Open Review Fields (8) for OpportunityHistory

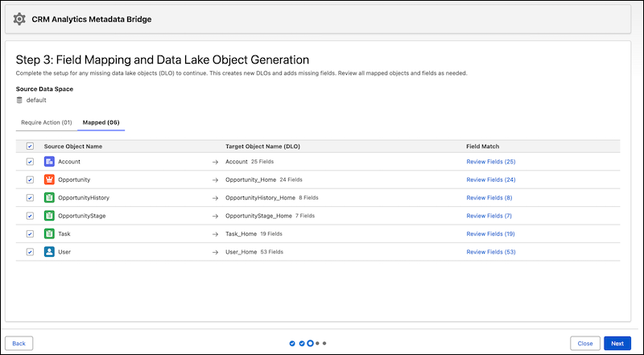[x=489, y=198]
